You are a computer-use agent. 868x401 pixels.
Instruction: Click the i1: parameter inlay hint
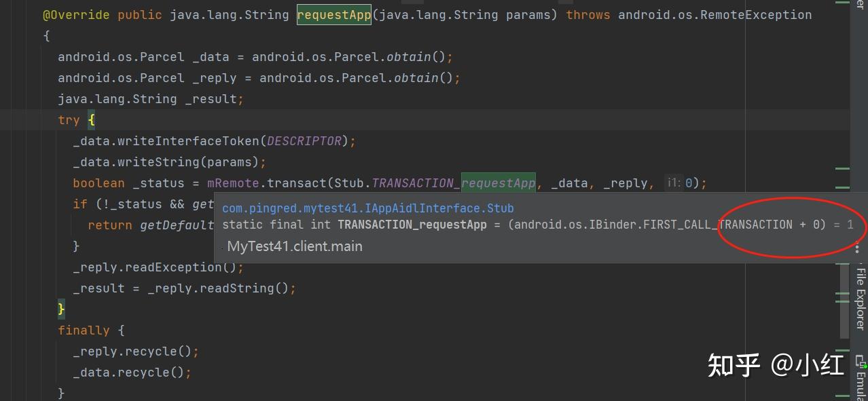674,183
